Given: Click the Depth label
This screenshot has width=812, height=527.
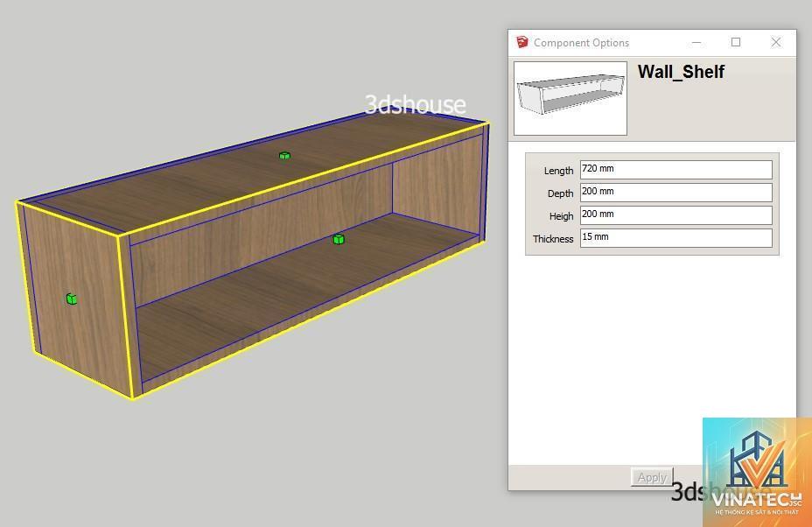Looking at the screenshot, I should [x=560, y=193].
